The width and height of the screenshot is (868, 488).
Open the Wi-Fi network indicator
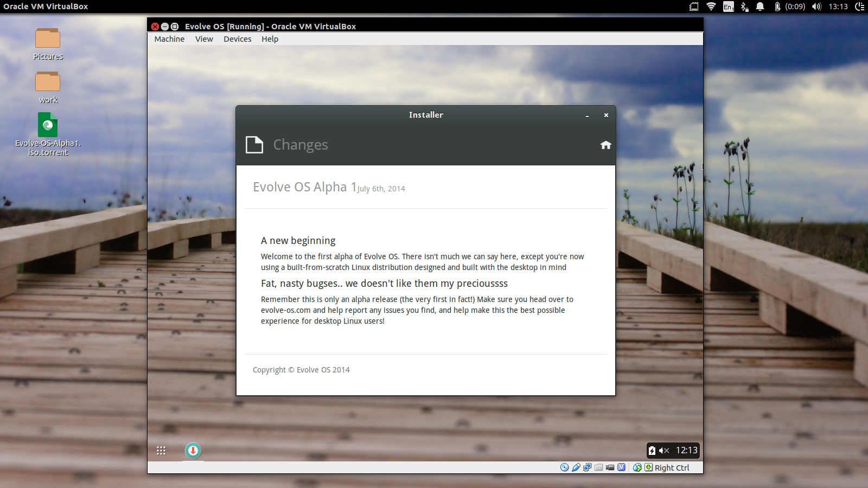[711, 7]
